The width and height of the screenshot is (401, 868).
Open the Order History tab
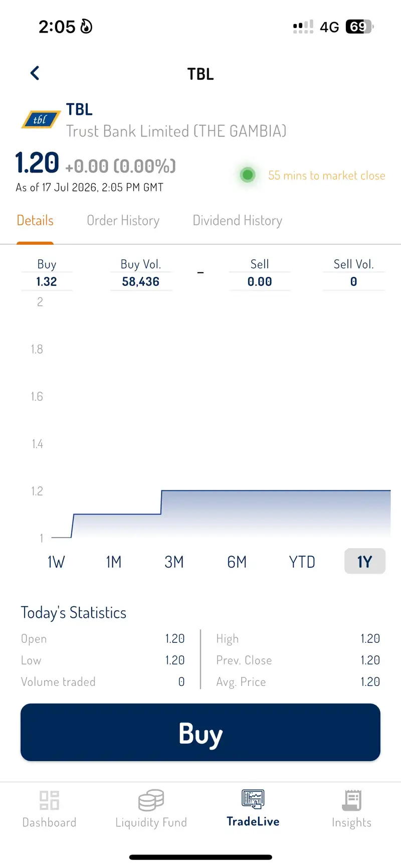pos(123,221)
